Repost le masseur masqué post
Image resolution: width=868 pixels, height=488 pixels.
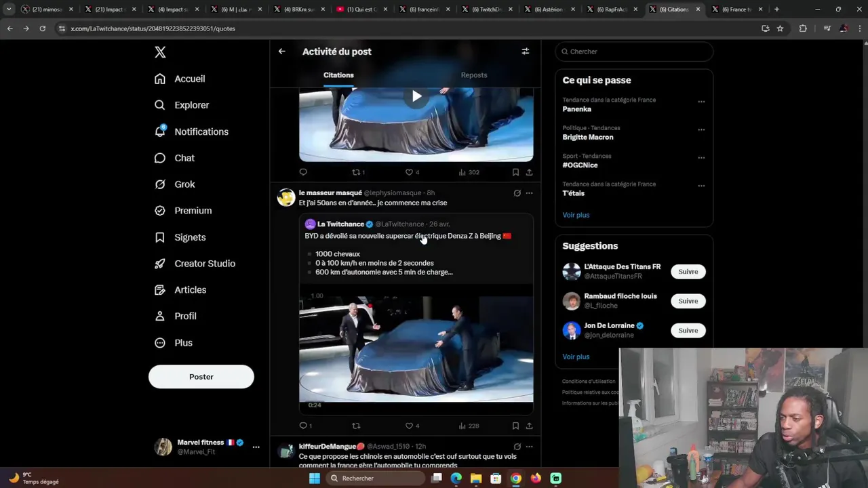(x=356, y=426)
